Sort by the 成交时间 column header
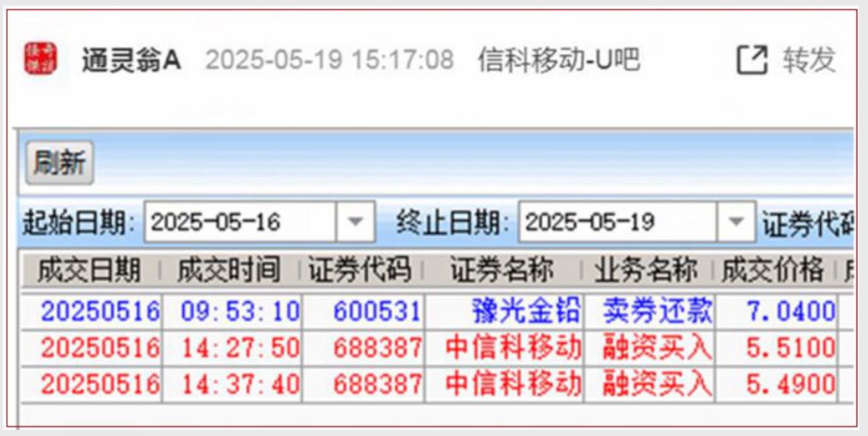This screenshot has width=868, height=436. coord(230,270)
